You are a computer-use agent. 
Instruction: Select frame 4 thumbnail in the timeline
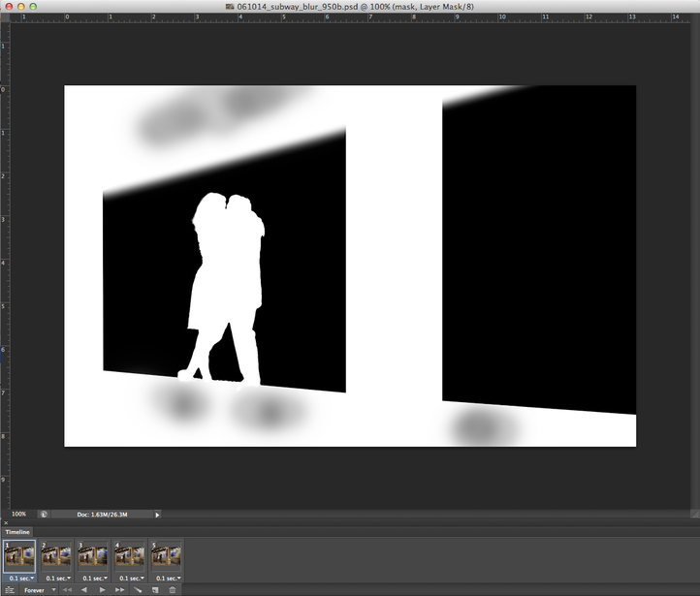[130, 557]
